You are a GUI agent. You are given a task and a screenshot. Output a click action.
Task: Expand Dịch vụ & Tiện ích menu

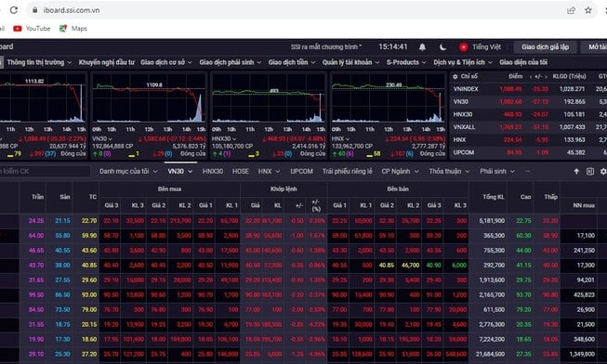(463, 62)
